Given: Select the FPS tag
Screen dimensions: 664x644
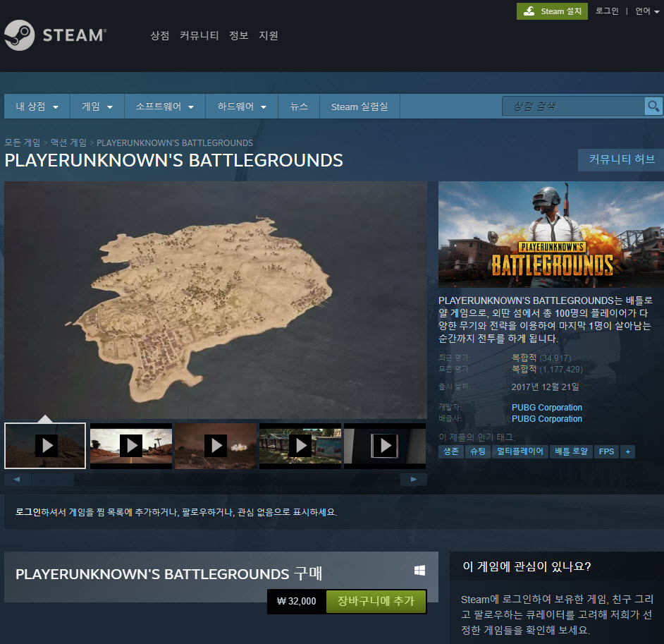Looking at the screenshot, I should 606,451.
